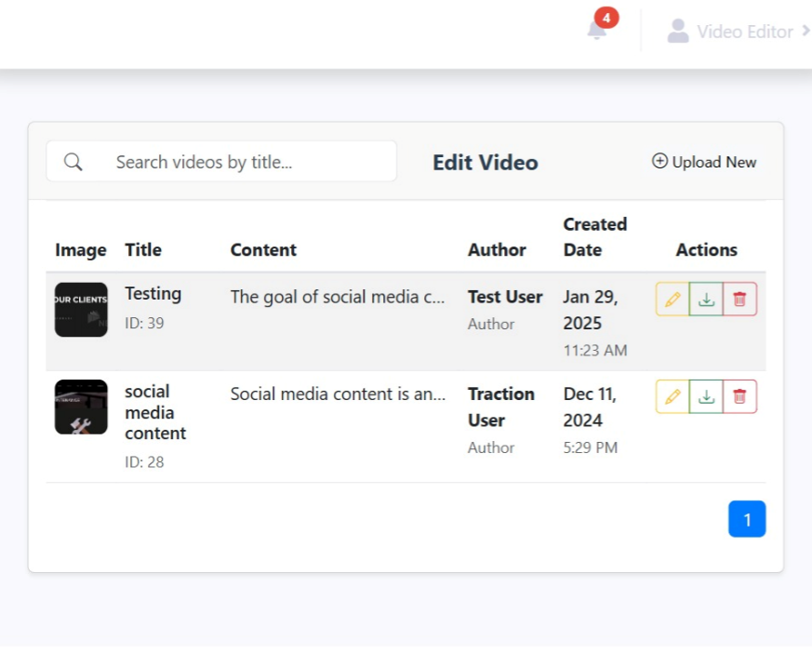Image resolution: width=812 pixels, height=654 pixels.
Task: Download the Testing video
Action: (x=706, y=300)
